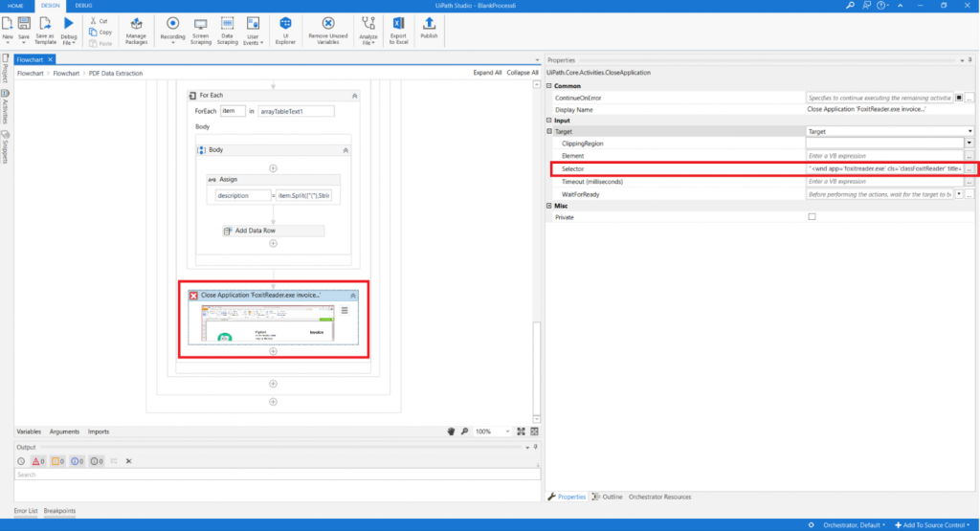The height and width of the screenshot is (531, 980).
Task: Check the Private checkbox
Action: click(812, 217)
